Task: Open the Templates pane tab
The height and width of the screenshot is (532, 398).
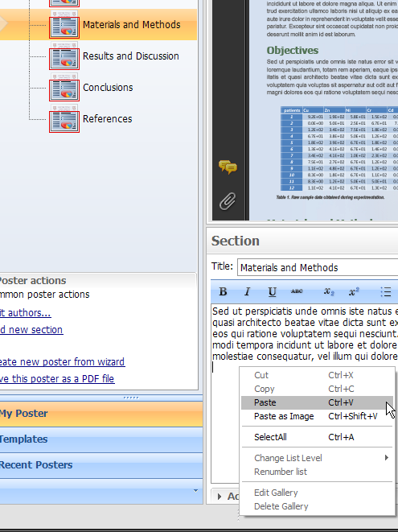Action: click(101, 439)
